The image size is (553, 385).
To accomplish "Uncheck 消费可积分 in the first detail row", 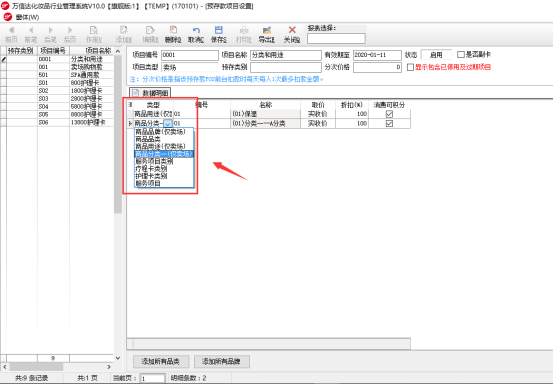I will [389, 114].
